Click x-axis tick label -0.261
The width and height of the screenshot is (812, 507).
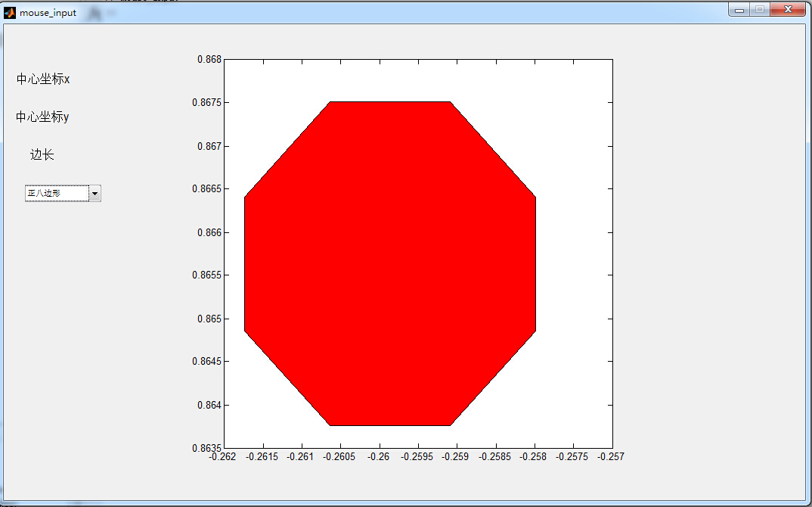click(300, 457)
